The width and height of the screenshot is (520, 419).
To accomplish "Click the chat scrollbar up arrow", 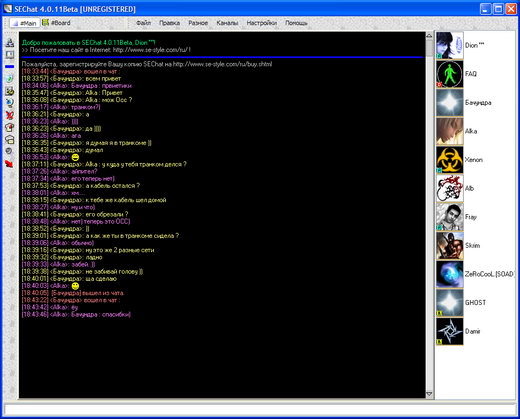I will [429, 36].
